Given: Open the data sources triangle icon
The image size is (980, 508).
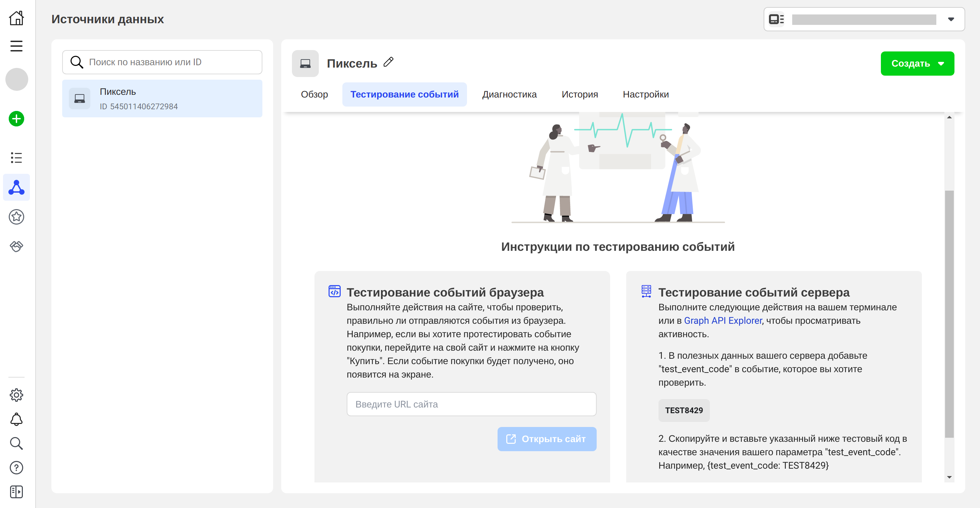Looking at the screenshot, I should tap(16, 187).
